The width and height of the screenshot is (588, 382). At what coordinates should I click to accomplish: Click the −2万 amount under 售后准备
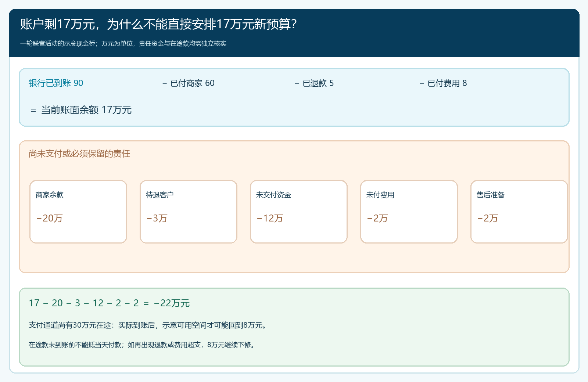[x=487, y=218]
